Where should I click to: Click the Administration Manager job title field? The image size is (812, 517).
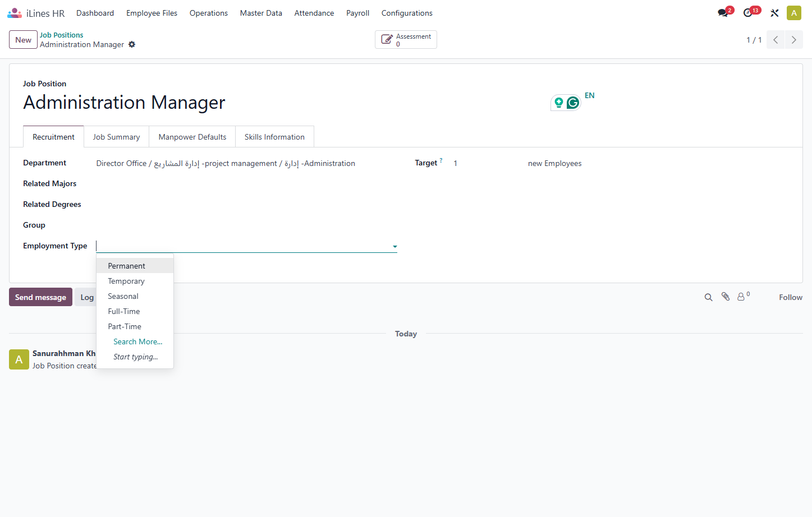coord(124,103)
